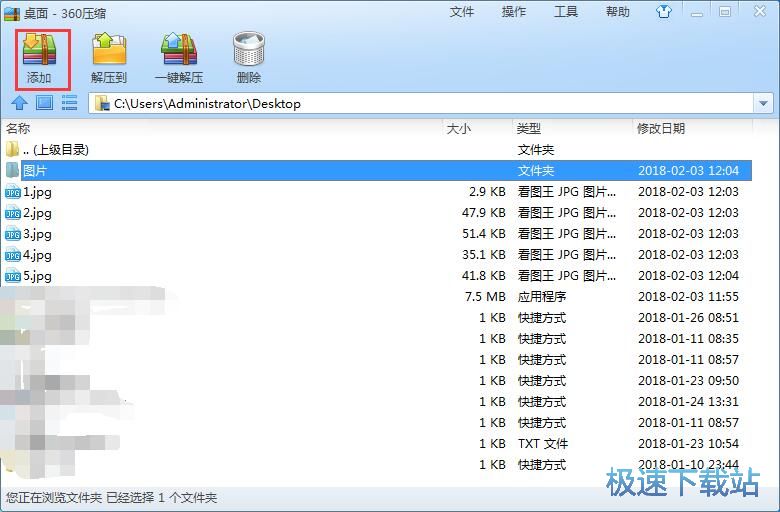Expand the address path dropdown arrow
The width and height of the screenshot is (780, 512).
click(x=763, y=103)
